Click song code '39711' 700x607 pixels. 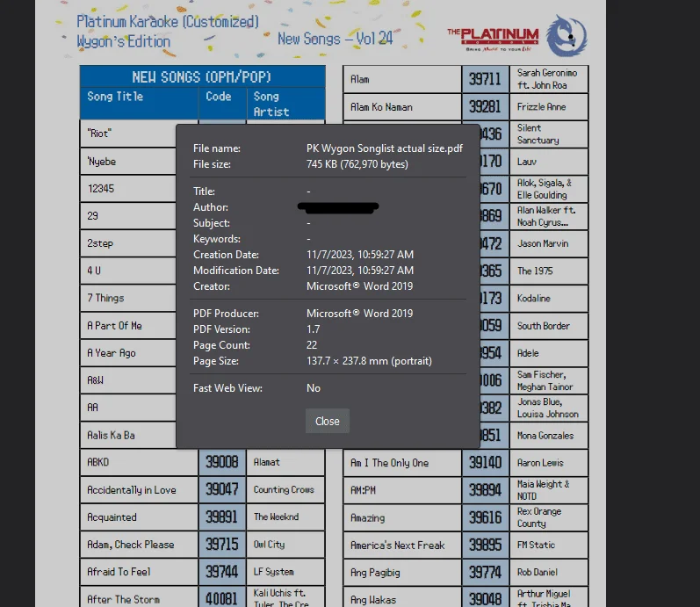[485, 79]
